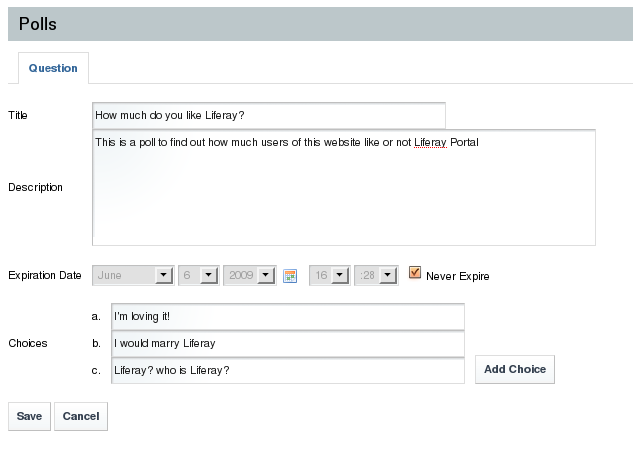This screenshot has width=633, height=454.
Task: Edit choice c "Liferay? who is Liferay?"
Action: (x=287, y=370)
